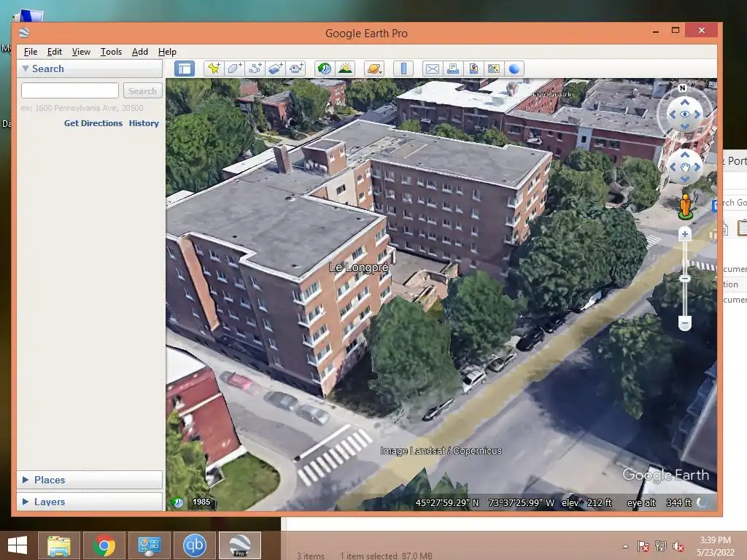Click the Get Directions link
The height and width of the screenshot is (560, 747).
coord(93,122)
